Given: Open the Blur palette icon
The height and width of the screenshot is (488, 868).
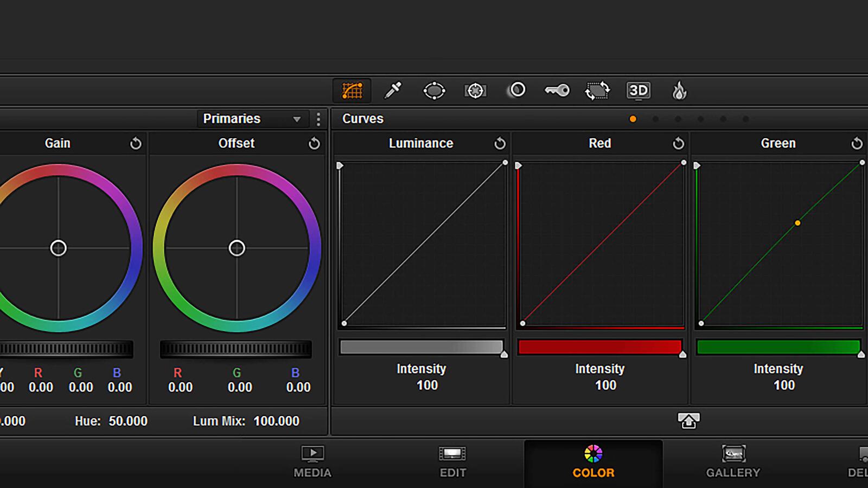Looking at the screenshot, I should 517,90.
